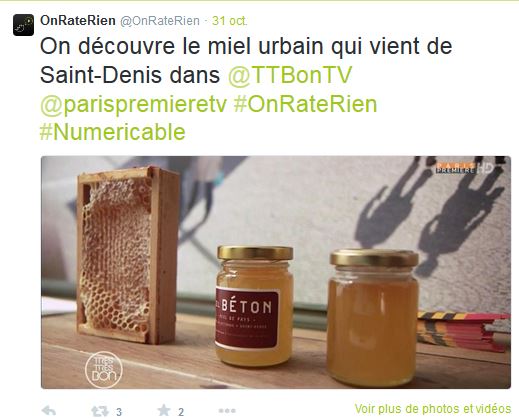The height and width of the screenshot is (418, 519).
Task: Open the 31 oct. timestamp link
Action: (x=230, y=21)
